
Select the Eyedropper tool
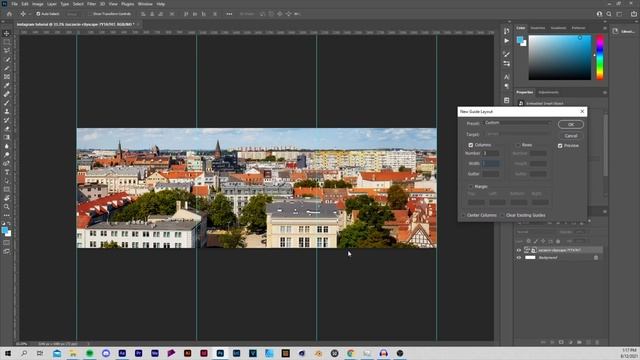[x=7, y=85]
